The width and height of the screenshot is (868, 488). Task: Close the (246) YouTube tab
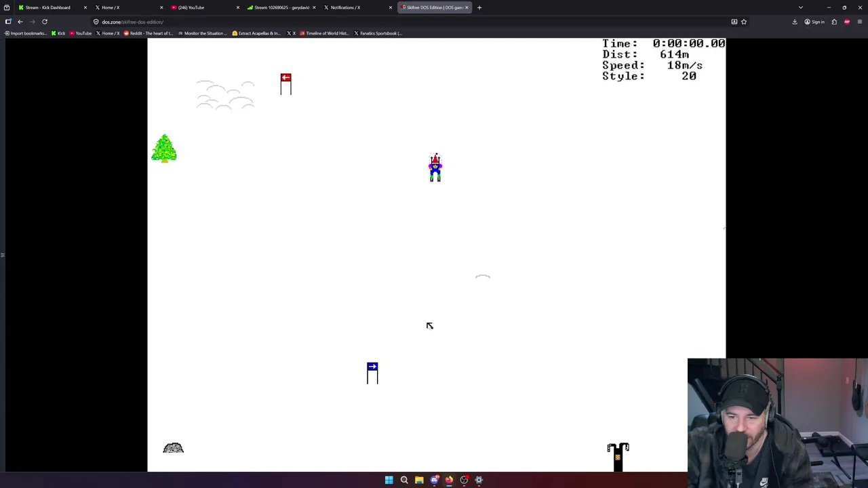pyautogui.click(x=237, y=7)
